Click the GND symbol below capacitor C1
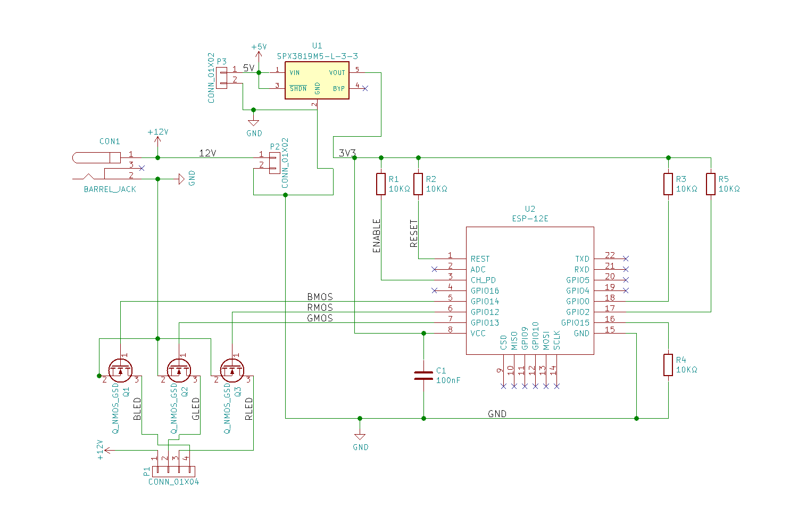The image size is (798, 532). [361, 437]
